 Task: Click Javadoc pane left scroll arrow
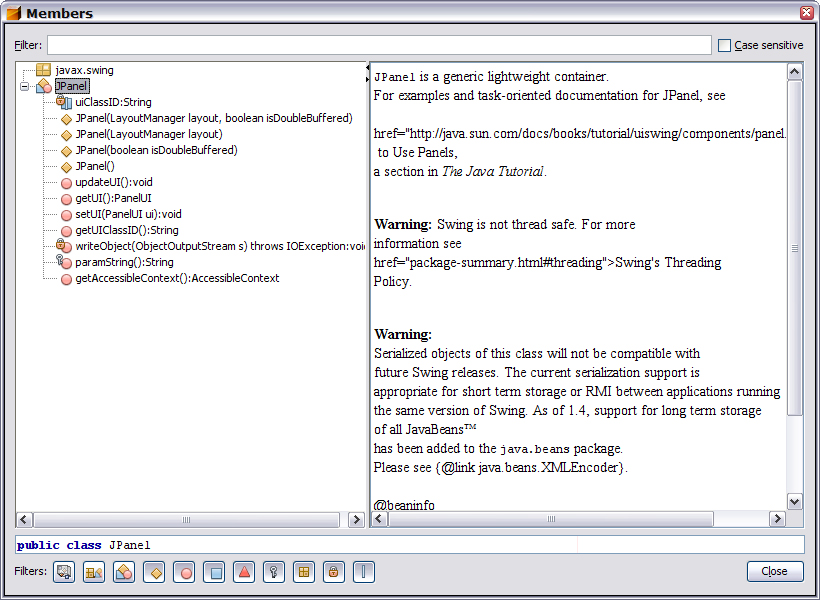coord(380,519)
